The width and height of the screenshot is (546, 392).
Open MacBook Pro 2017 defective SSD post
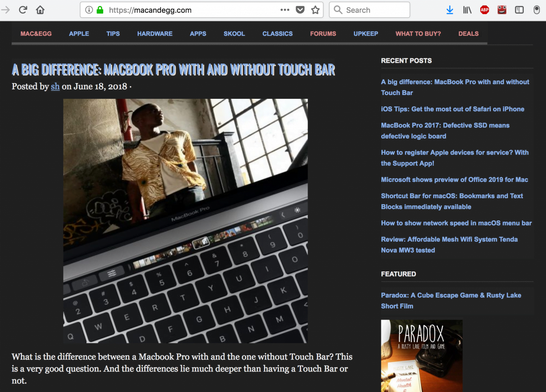coord(445,131)
